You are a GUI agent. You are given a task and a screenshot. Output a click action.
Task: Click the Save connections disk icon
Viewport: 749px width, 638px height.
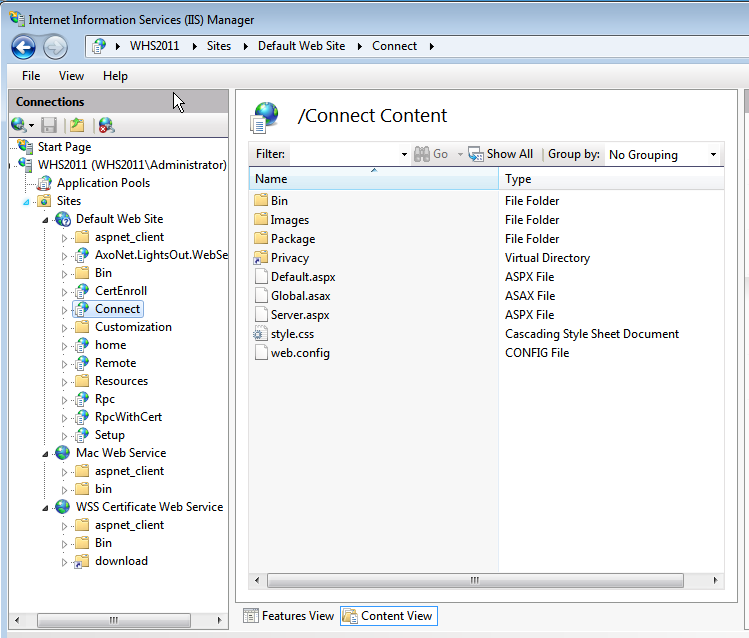click(x=49, y=125)
